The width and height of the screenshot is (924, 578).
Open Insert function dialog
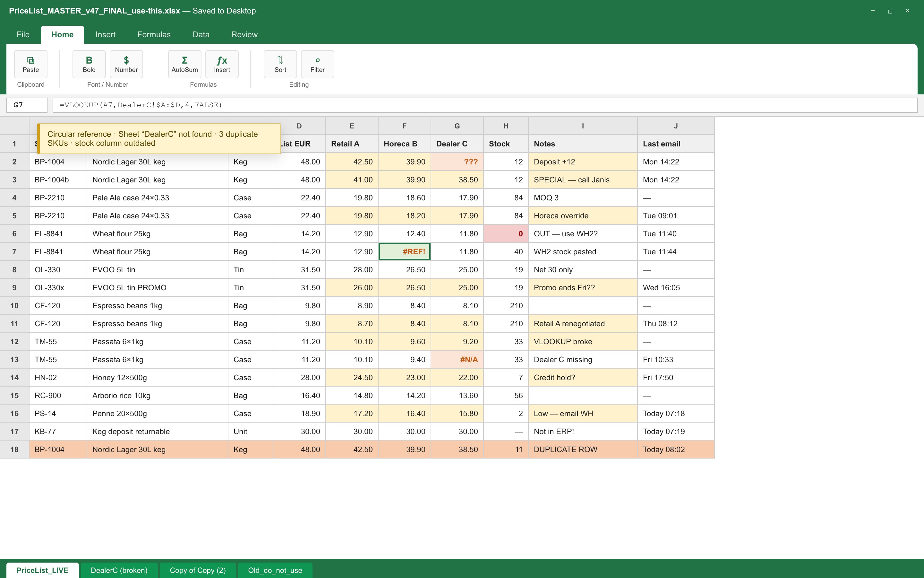222,64
